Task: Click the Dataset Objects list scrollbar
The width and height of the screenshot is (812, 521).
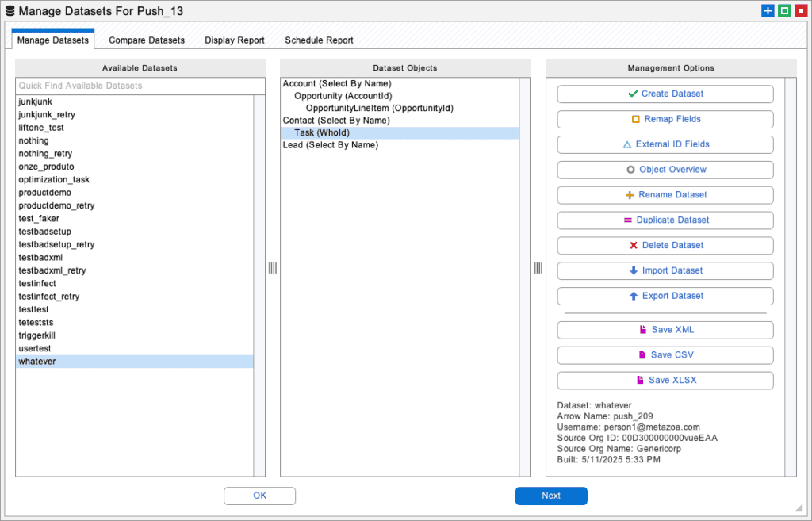Action: coord(525,277)
